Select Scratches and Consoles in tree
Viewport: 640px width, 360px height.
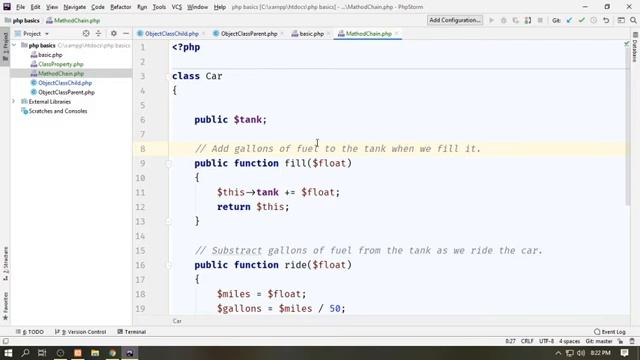tap(58, 111)
